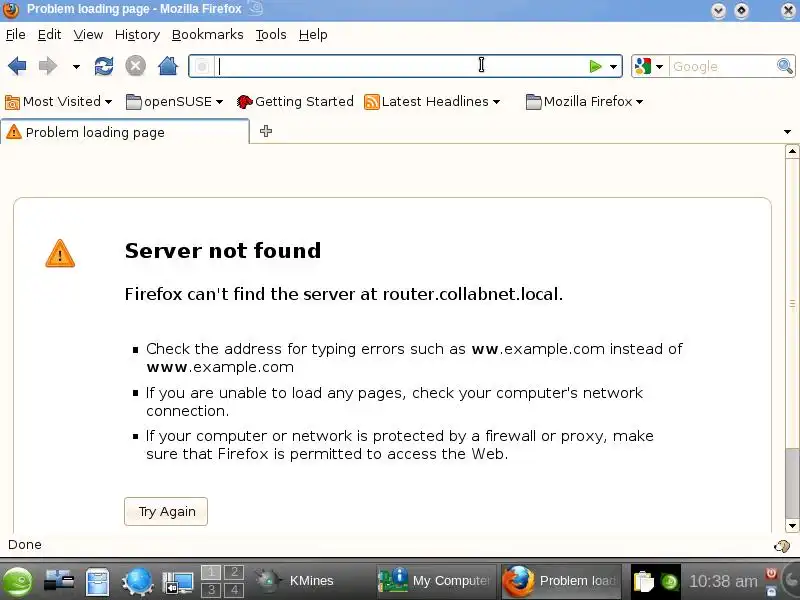Expand the address bar history dropdown

[613, 66]
